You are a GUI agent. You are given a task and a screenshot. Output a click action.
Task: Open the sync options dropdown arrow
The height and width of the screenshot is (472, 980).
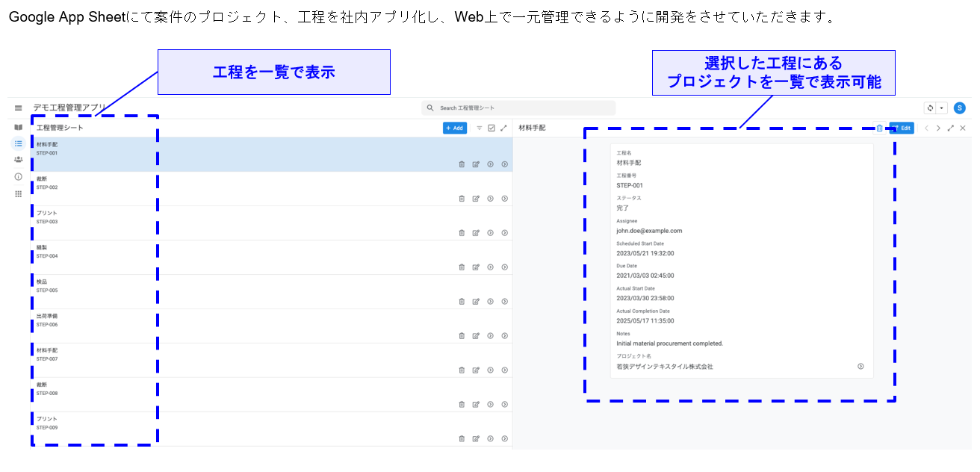(x=941, y=108)
